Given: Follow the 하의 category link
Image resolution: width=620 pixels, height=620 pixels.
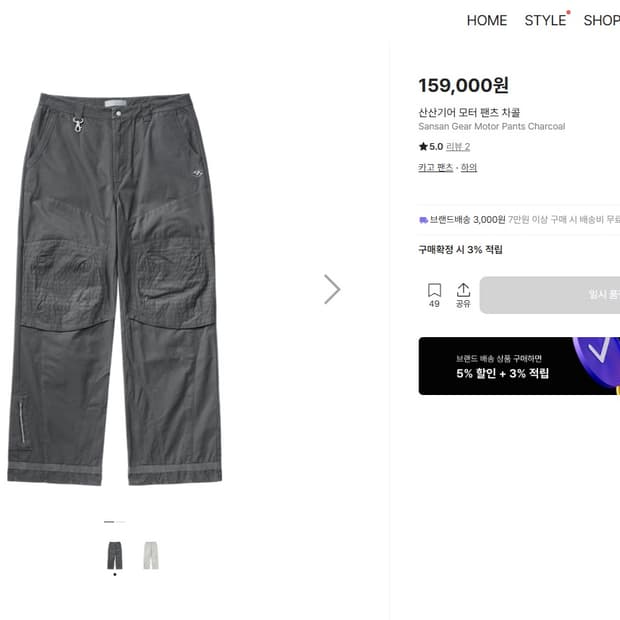Looking at the screenshot, I should pyautogui.click(x=469, y=168).
